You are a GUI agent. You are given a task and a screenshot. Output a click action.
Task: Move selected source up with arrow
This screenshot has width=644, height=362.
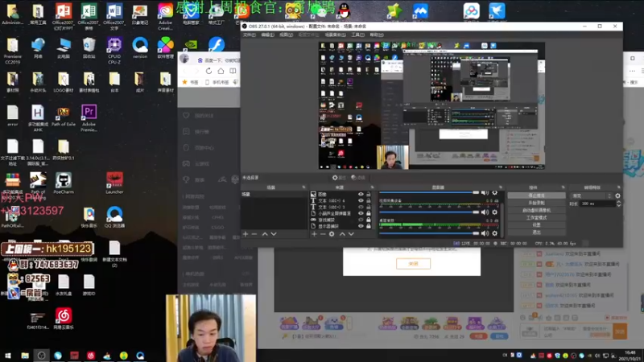click(342, 234)
